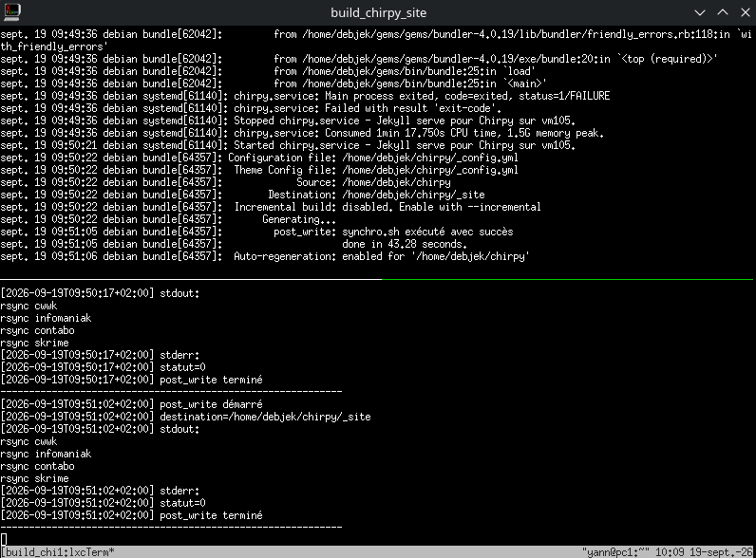Select the build_chi1:lxcTerm tmux window tab
Viewport: 756px width, 558px height.
tap(58, 551)
